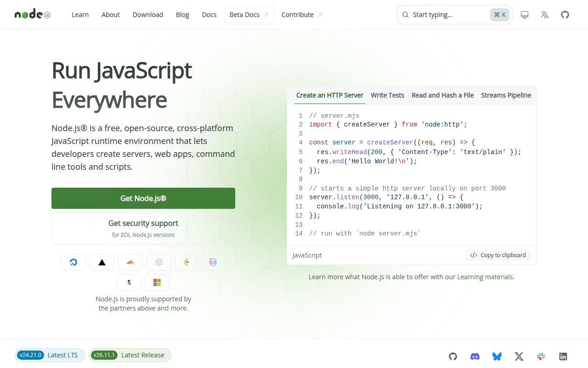Open the DigitalOcean partner logo
The image size is (588, 368).
click(x=73, y=262)
